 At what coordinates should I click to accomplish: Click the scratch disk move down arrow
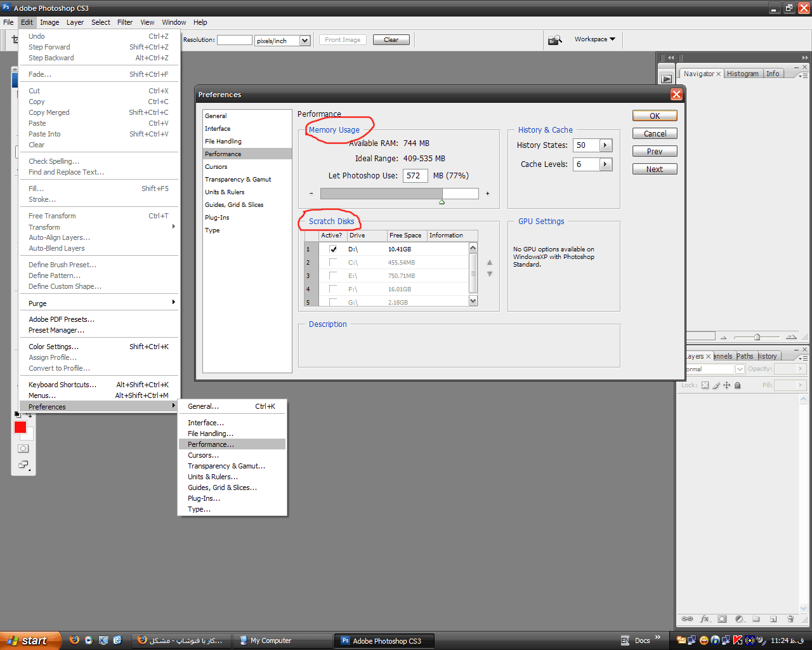point(490,274)
